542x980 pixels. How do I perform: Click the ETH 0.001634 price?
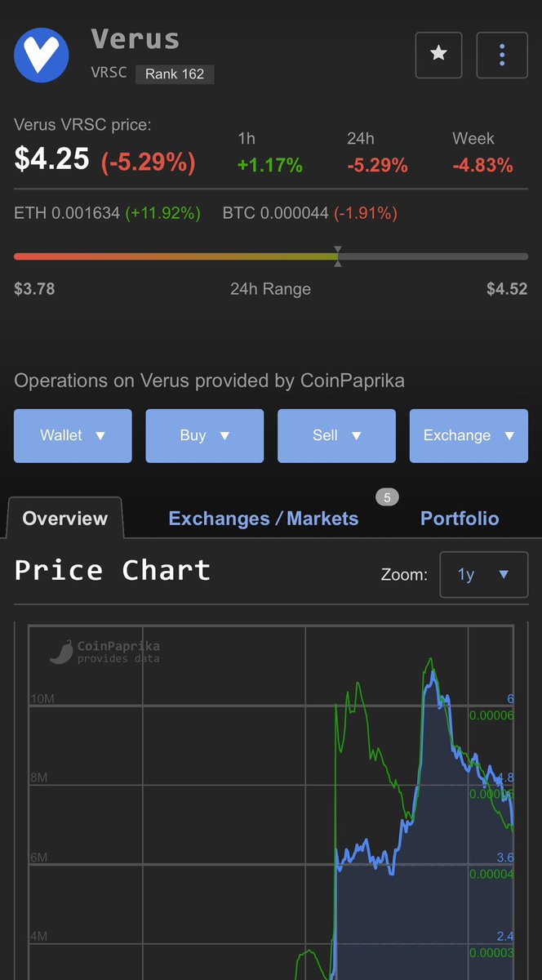(67, 213)
